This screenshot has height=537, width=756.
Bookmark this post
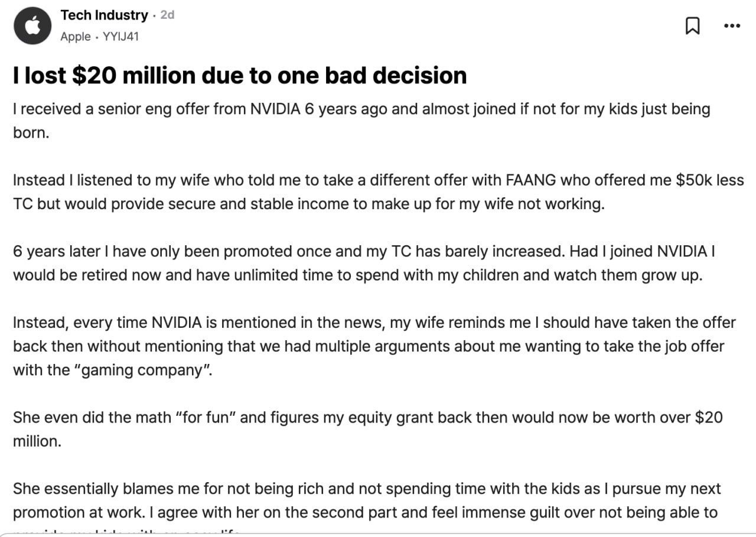coord(692,26)
